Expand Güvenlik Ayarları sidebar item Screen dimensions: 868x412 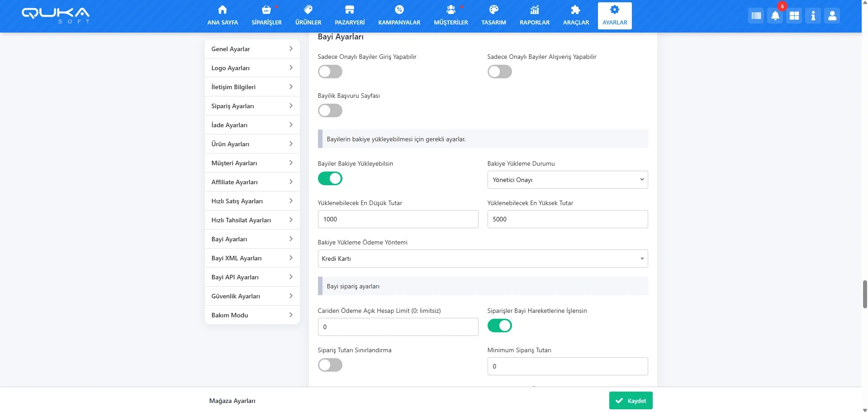coord(252,296)
